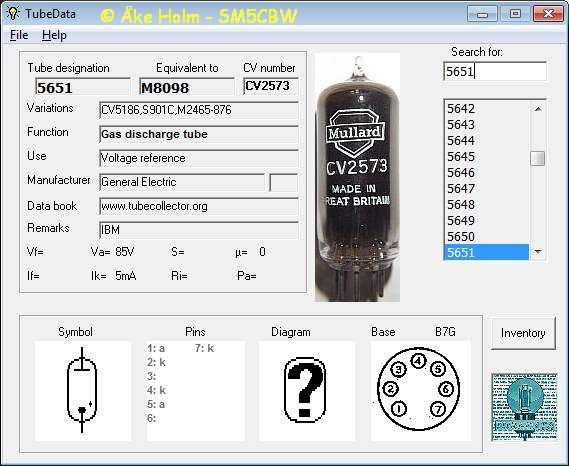
Task: Click the Variations field
Action: click(198, 110)
